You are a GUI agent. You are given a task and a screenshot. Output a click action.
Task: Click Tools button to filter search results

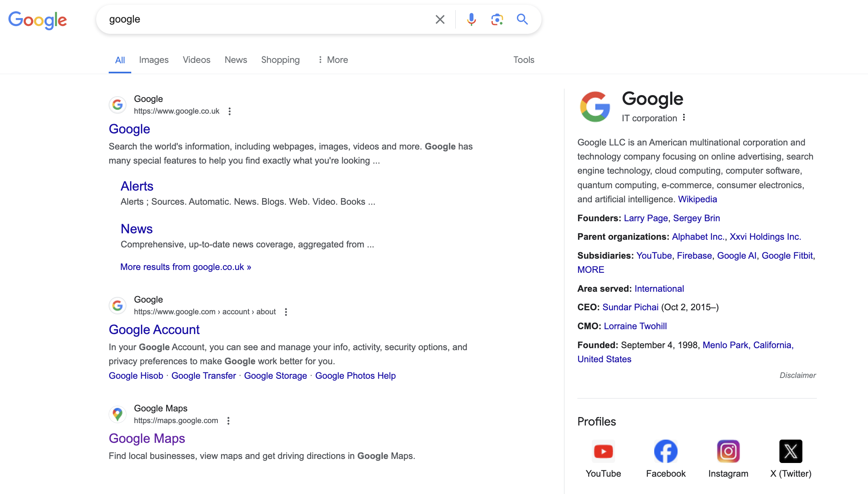pyautogui.click(x=524, y=59)
